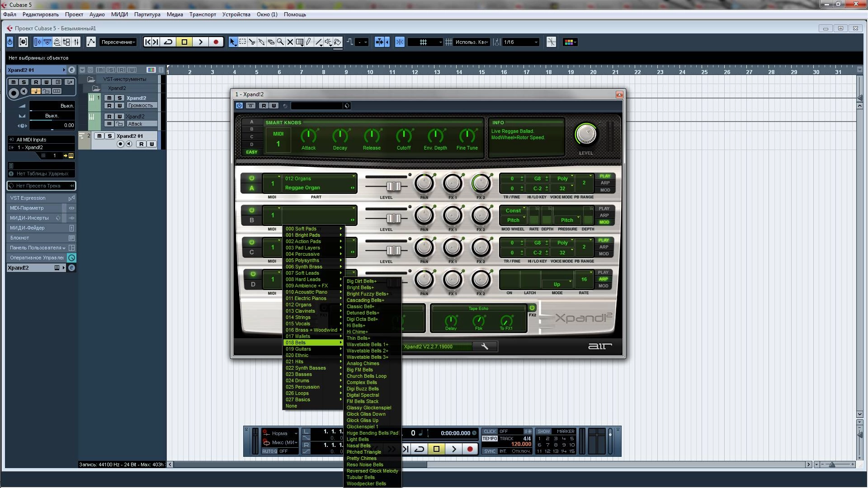
Task: Select the Draw pencil tool
Action: pos(309,42)
